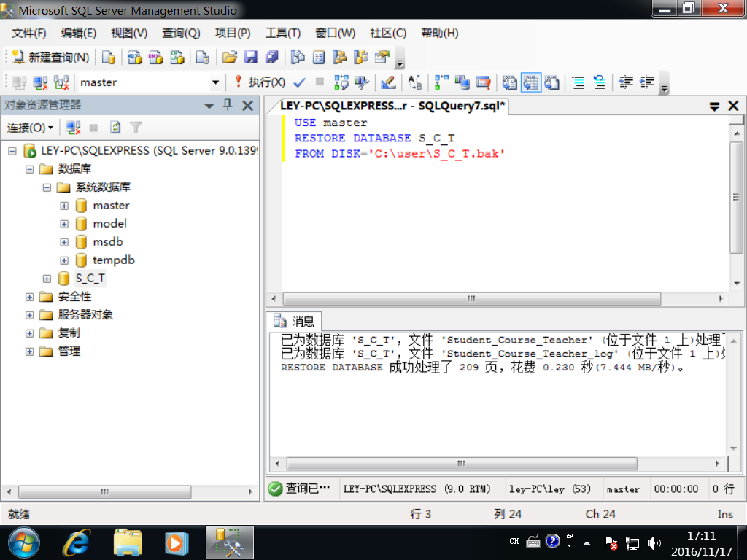Select the 管理 folder in tree
This screenshot has width=747, height=560.
pyautogui.click(x=69, y=351)
